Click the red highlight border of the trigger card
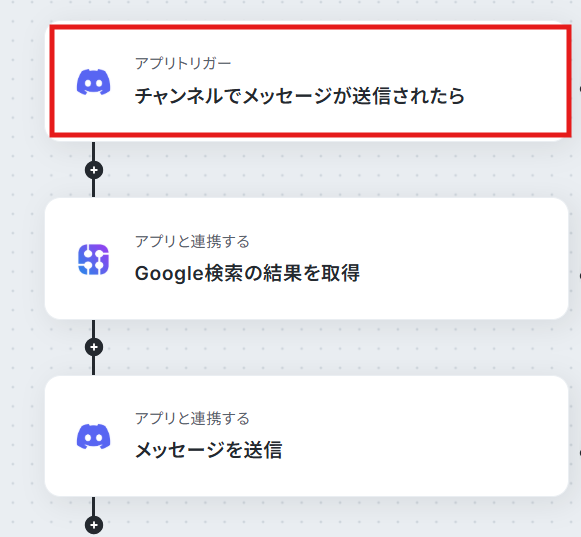581x537 pixels. (311, 27)
